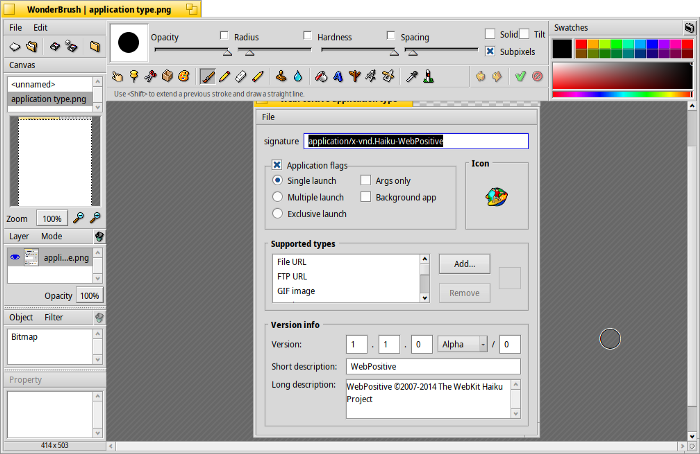The width and height of the screenshot is (700, 454).
Task: Click the Spacing slider
Action: click(x=442, y=50)
